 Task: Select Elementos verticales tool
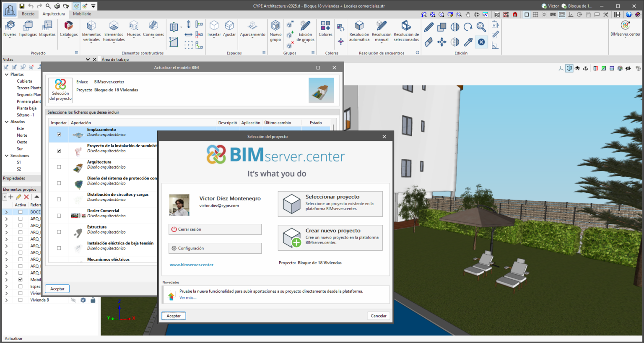tap(91, 31)
